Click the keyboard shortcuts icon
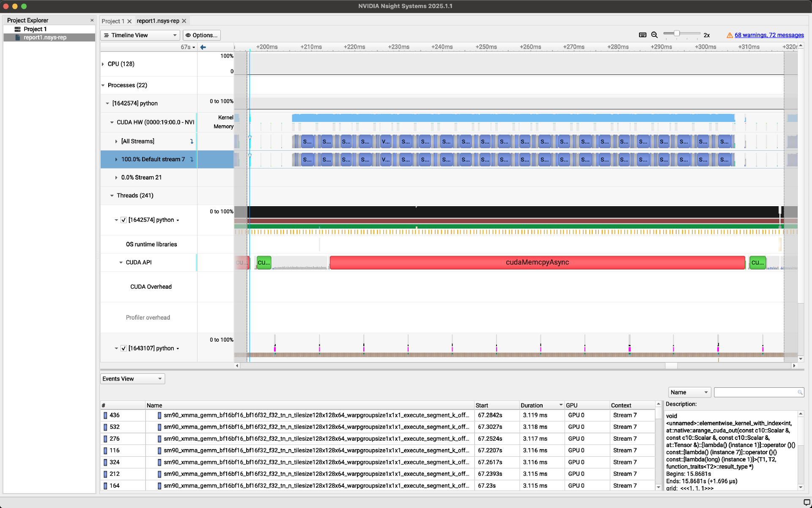 click(x=642, y=35)
